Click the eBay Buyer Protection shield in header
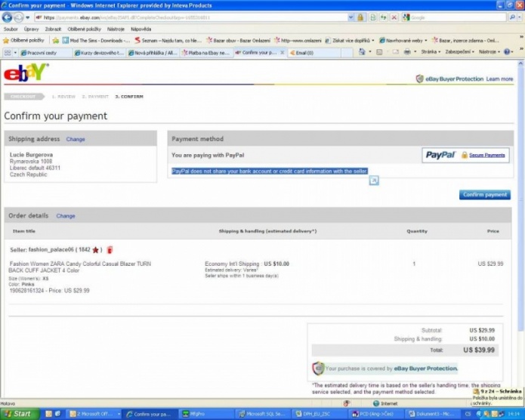This screenshot has height=420, width=525. coord(420,79)
